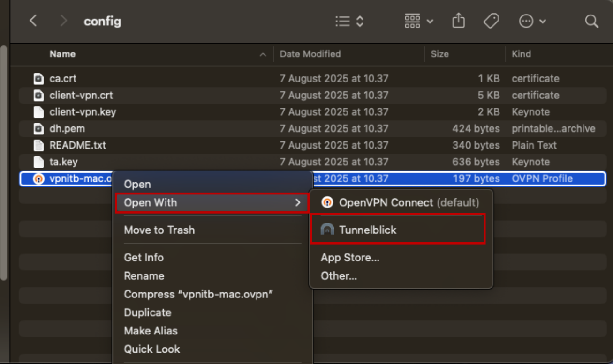Image resolution: width=613 pixels, height=364 pixels.
Task: Click the vpnitb-mac.ovpn OpenVPN icon
Action: 38,178
